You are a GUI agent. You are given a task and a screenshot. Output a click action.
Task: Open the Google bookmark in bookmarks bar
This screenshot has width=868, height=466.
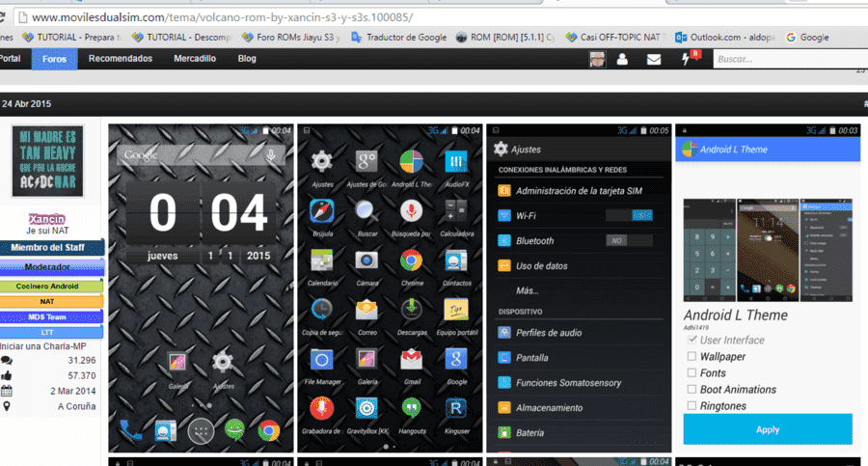pyautogui.click(x=807, y=37)
